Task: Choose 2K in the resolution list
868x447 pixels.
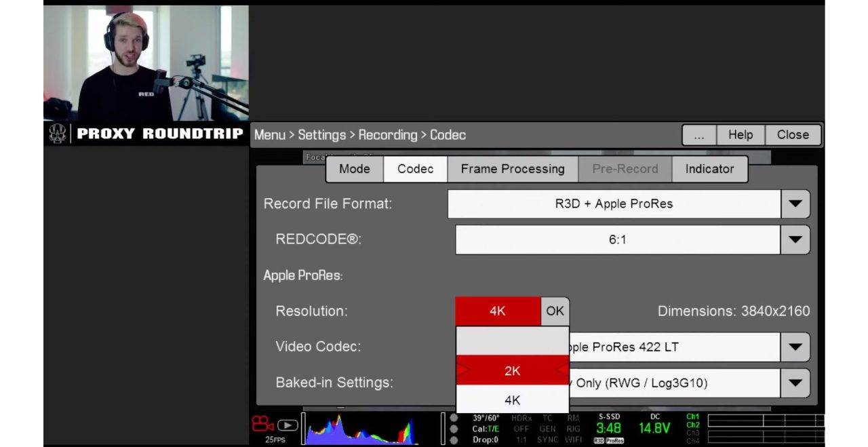Action: point(512,370)
